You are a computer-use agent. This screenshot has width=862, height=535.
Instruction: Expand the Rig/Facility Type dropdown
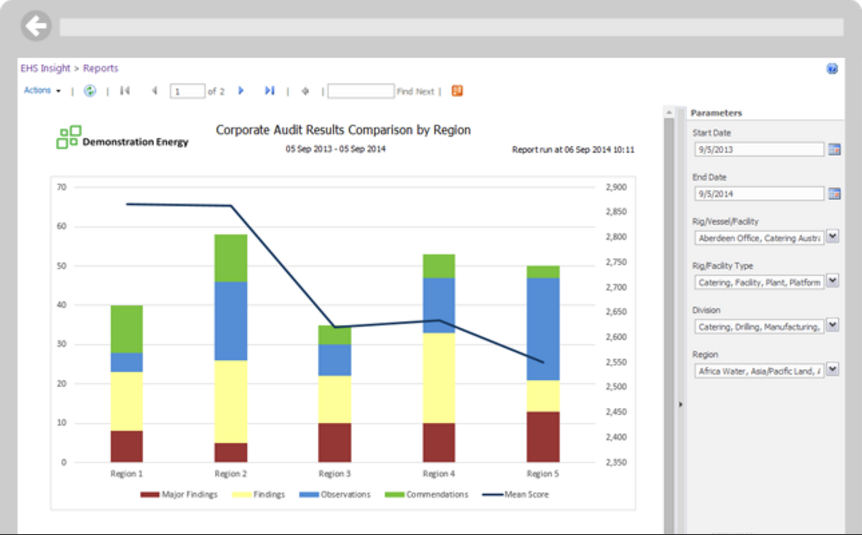[833, 281]
